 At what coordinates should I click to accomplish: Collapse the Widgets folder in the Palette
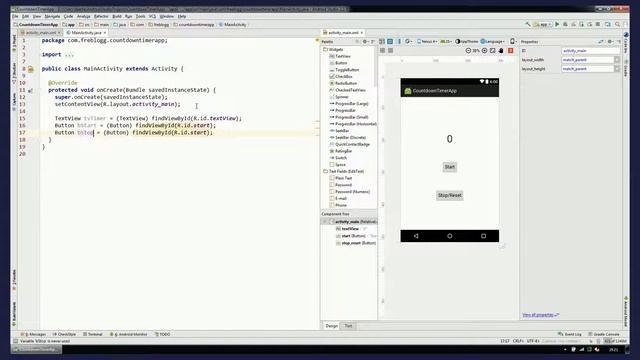[333, 49]
